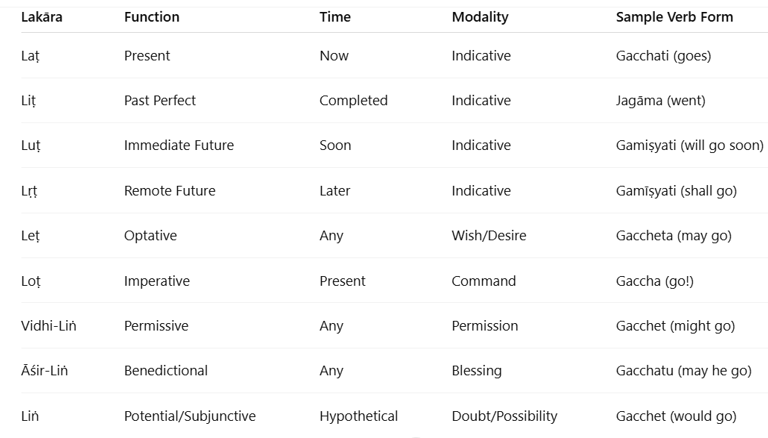Select the Command modality cell
The width and height of the screenshot is (768, 438).
[x=483, y=281]
